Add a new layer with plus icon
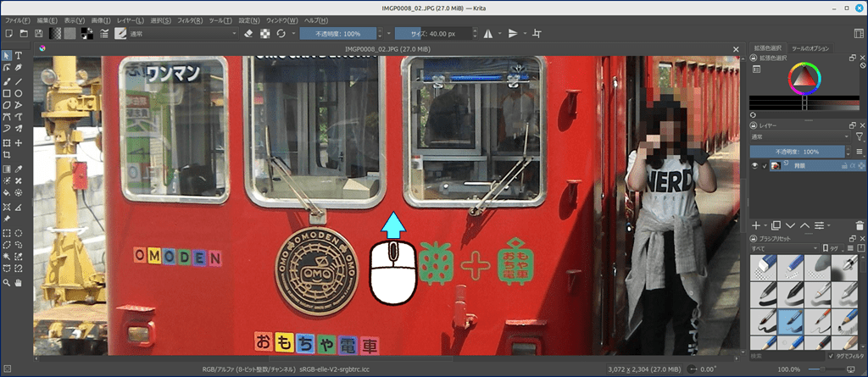Viewport: 868px width, 377px height. click(x=756, y=225)
